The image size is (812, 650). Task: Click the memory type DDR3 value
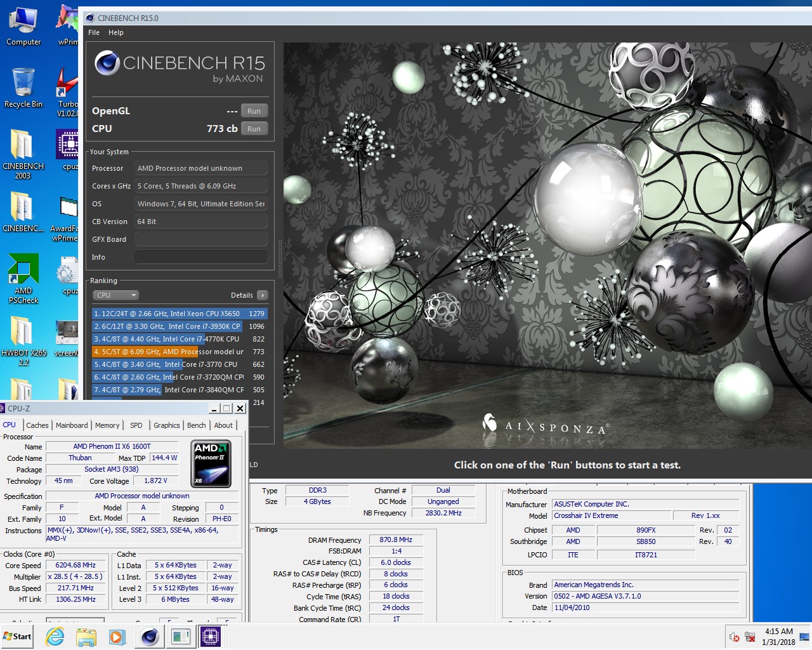(318, 490)
